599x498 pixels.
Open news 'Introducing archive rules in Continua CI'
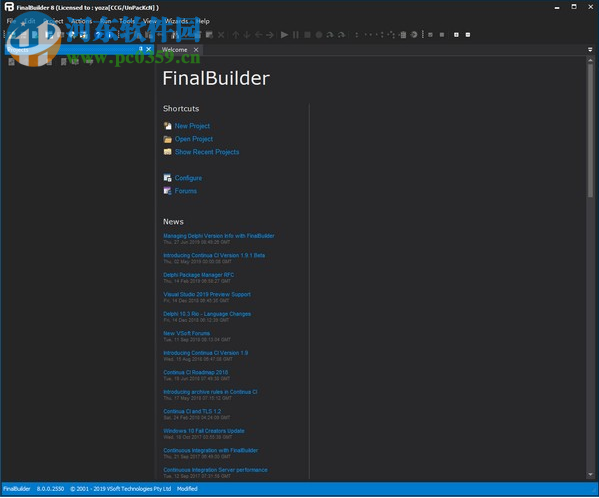pyautogui.click(x=210, y=391)
